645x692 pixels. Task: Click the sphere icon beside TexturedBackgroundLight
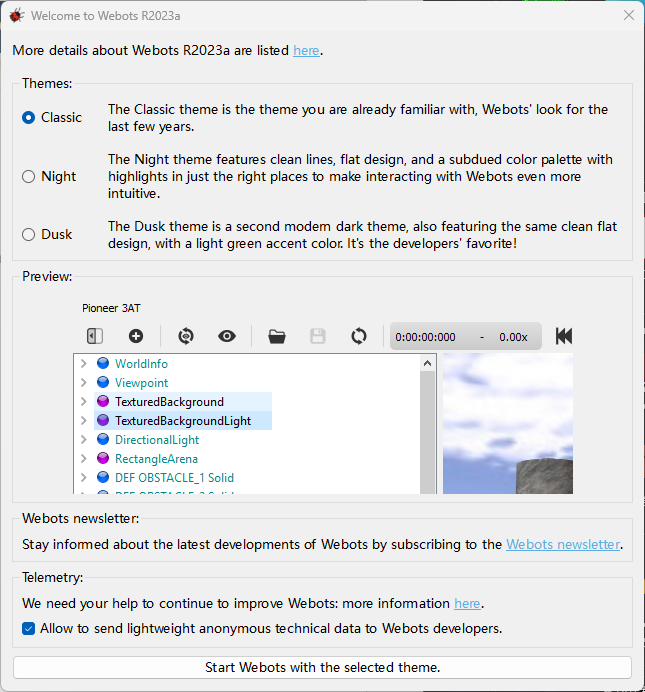(103, 420)
